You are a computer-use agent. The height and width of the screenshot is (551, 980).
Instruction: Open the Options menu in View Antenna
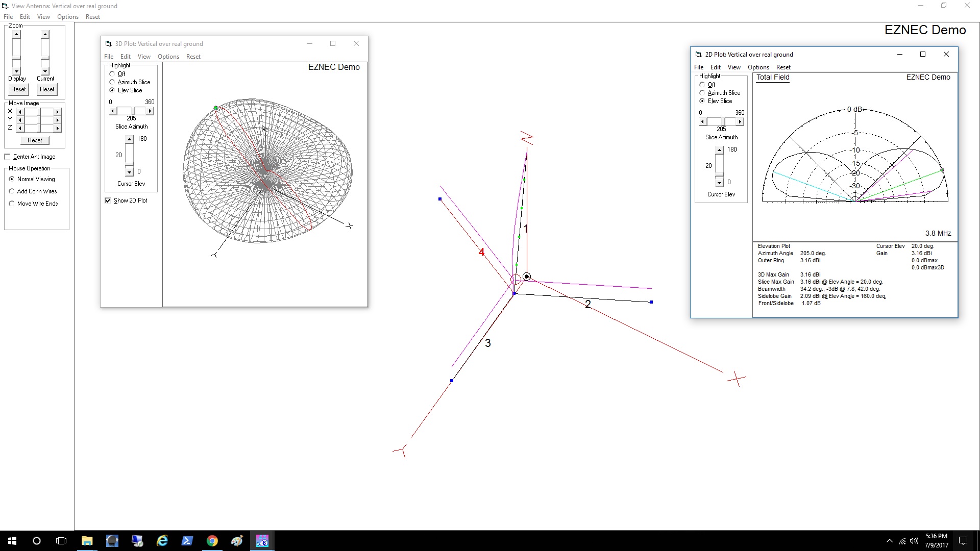[x=67, y=17]
